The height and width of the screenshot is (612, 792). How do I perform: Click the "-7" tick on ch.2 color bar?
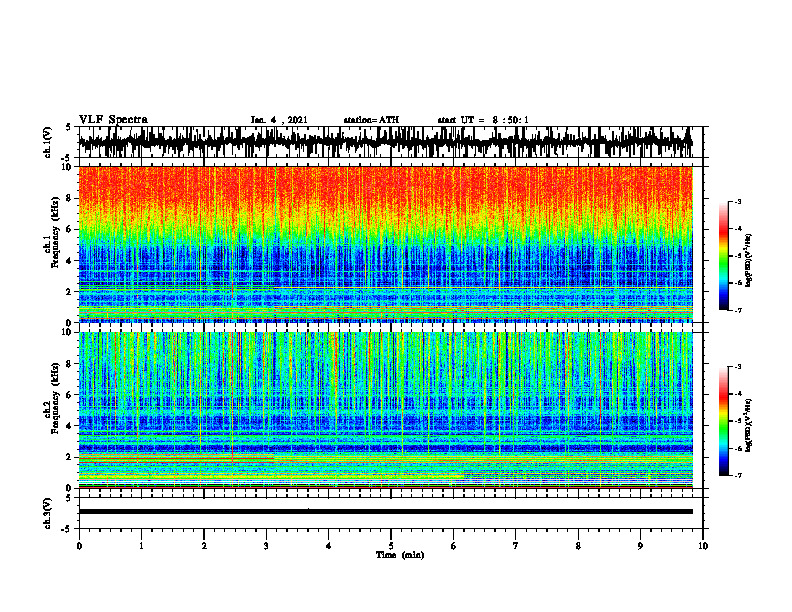point(738,476)
